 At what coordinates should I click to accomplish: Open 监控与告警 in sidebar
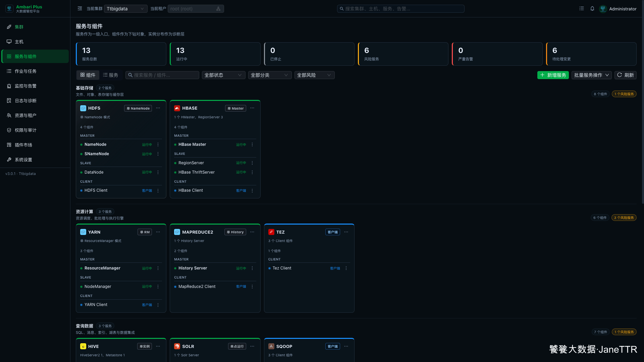pyautogui.click(x=35, y=86)
